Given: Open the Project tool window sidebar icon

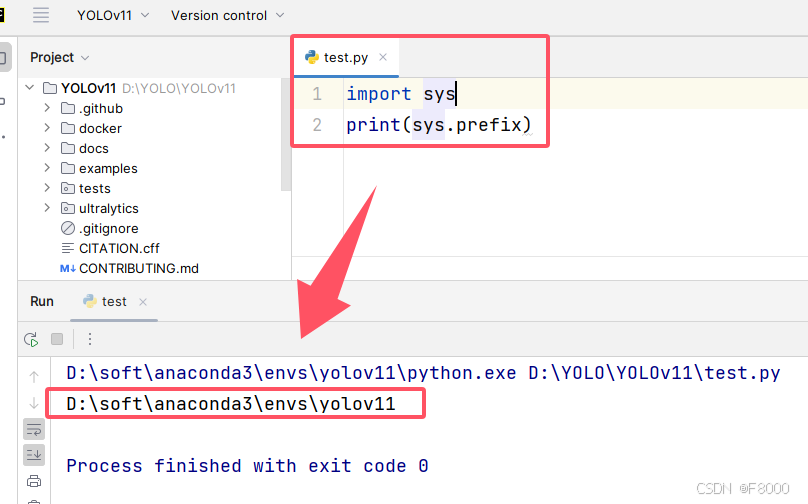Looking at the screenshot, I should 4,57.
